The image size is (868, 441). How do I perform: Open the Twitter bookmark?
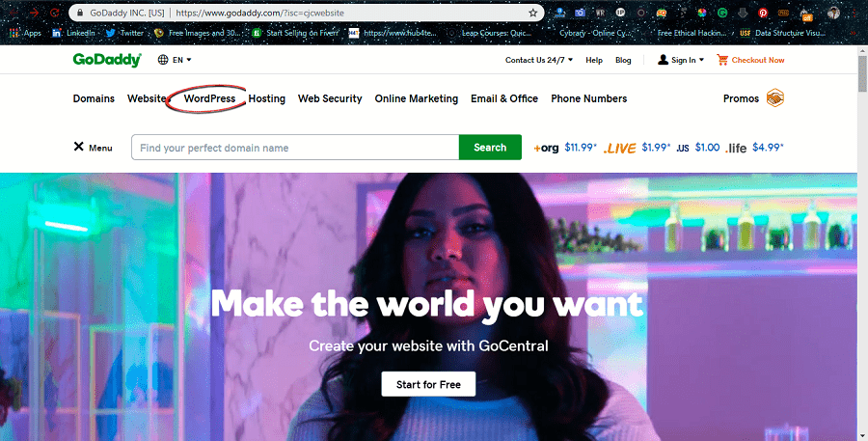tap(124, 33)
